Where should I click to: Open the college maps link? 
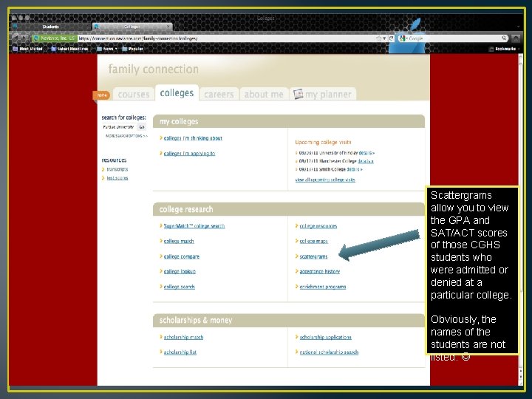click(313, 241)
